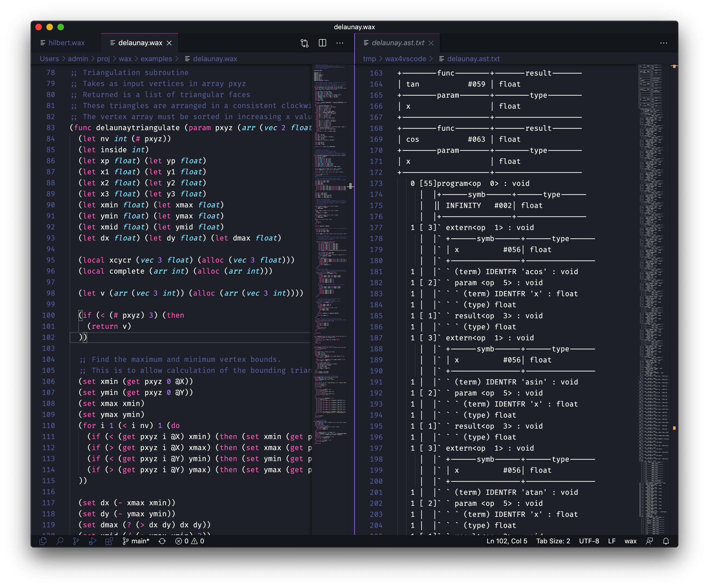
Task: Click the feedback icon in the status bar
Action: (649, 541)
